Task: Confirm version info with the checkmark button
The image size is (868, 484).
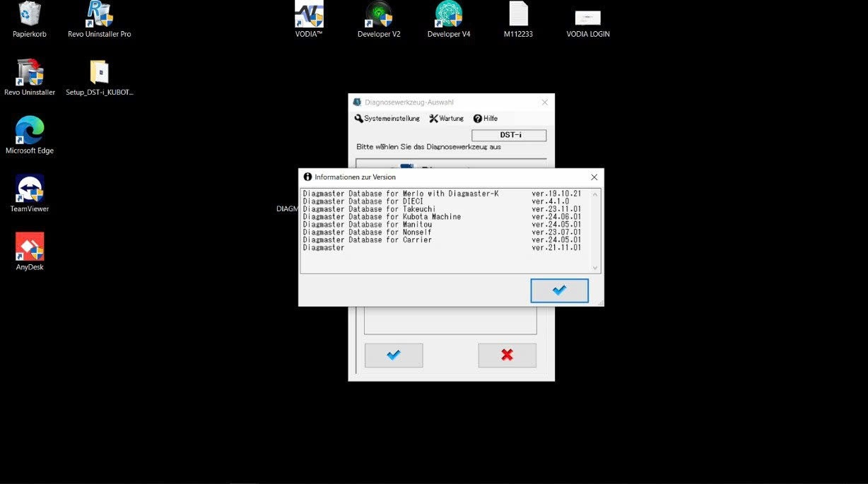Action: pyautogui.click(x=559, y=290)
